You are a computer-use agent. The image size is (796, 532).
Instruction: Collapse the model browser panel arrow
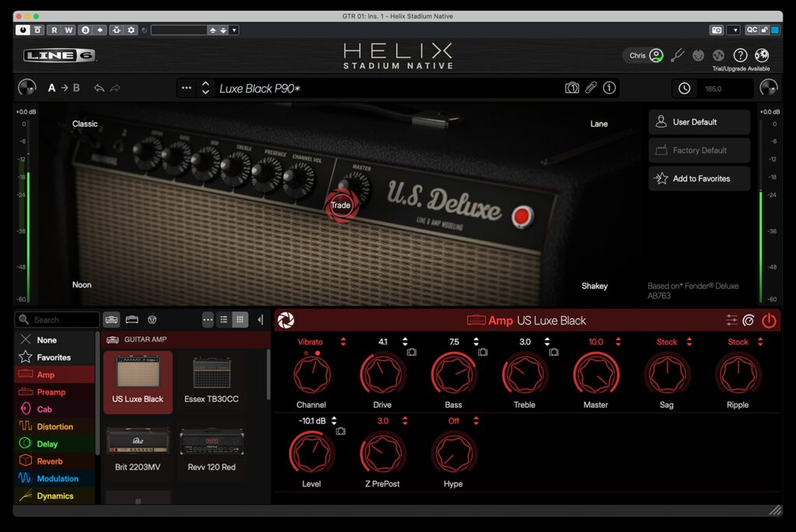[x=260, y=319]
